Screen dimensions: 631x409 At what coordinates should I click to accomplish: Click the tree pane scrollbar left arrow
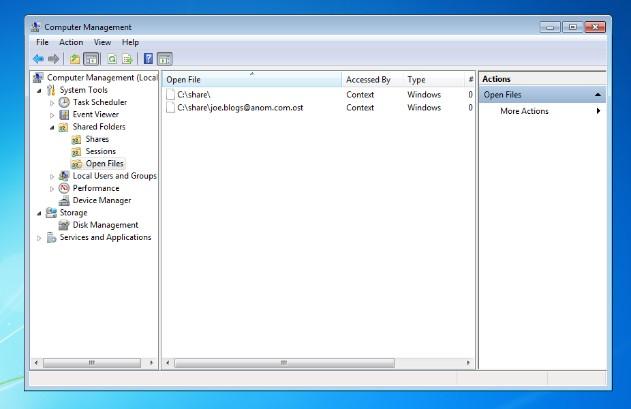(x=36, y=363)
